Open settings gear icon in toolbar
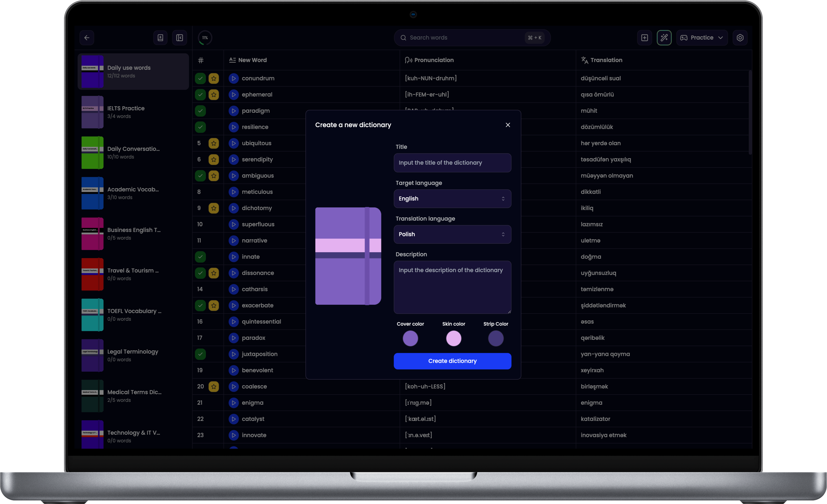This screenshot has width=827, height=504. 740,38
